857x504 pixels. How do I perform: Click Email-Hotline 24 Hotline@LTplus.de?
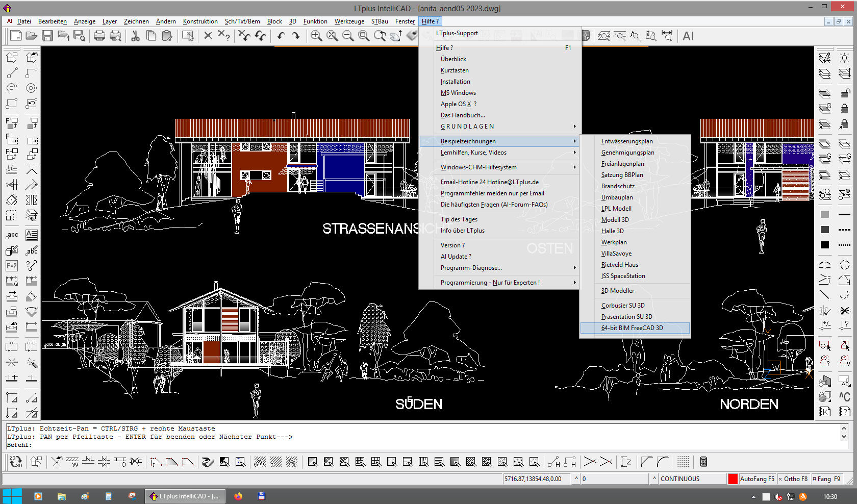pos(499,182)
